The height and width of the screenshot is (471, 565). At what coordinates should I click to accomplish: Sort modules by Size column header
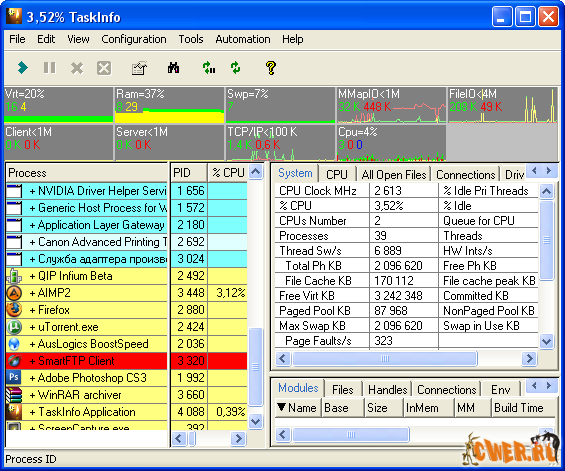384,408
